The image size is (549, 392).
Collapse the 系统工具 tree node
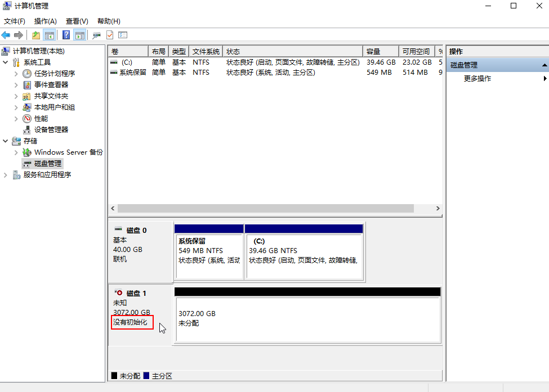(5, 62)
